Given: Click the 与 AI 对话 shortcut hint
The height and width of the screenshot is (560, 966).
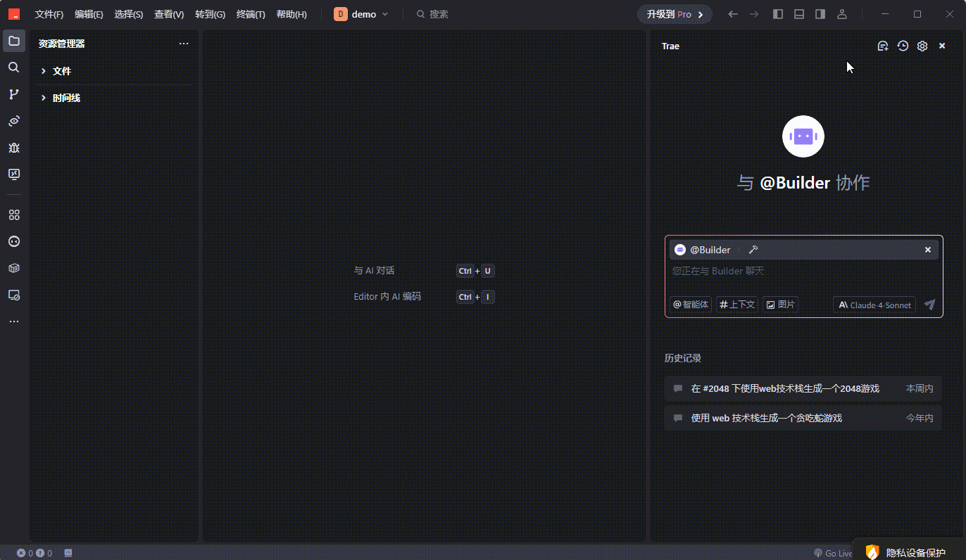Looking at the screenshot, I should (x=374, y=270).
